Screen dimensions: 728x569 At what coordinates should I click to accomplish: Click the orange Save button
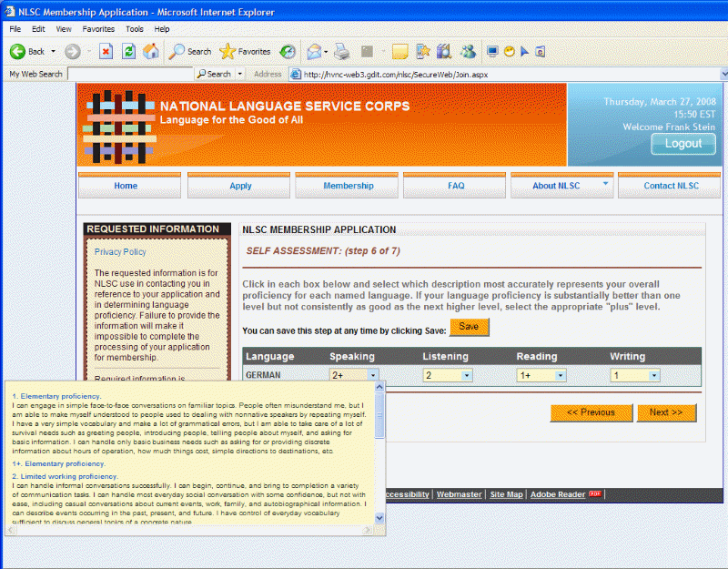(470, 327)
